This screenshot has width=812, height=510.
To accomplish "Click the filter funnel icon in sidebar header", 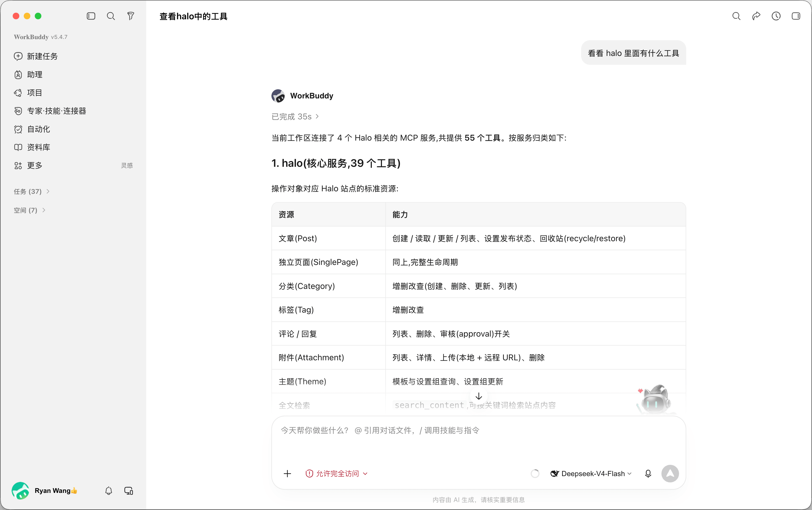I will (130, 16).
